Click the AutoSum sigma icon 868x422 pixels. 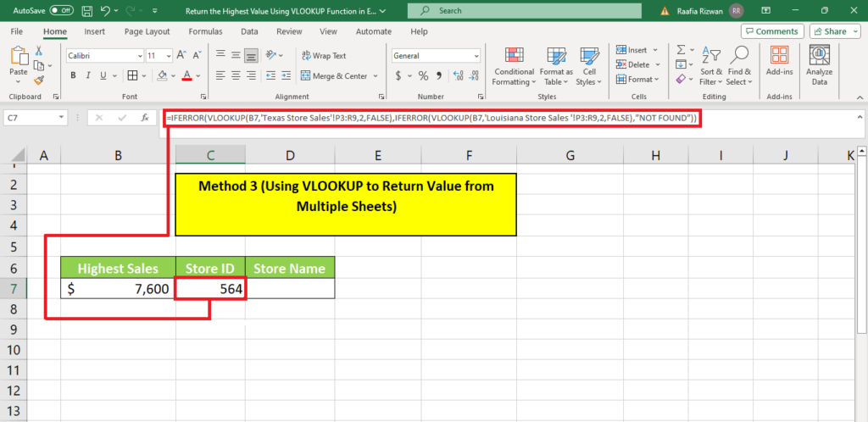[x=682, y=51]
